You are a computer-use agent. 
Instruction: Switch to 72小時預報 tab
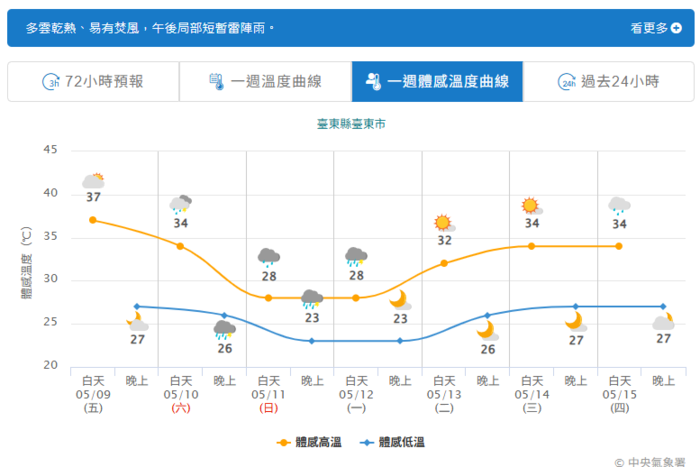point(93,82)
